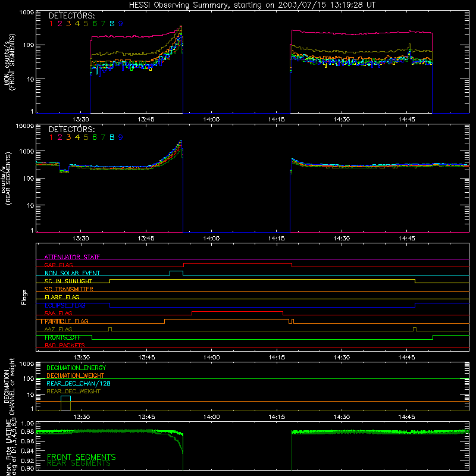Click detector 9 in the front segments legend
The image size is (476, 476).
[121, 24]
